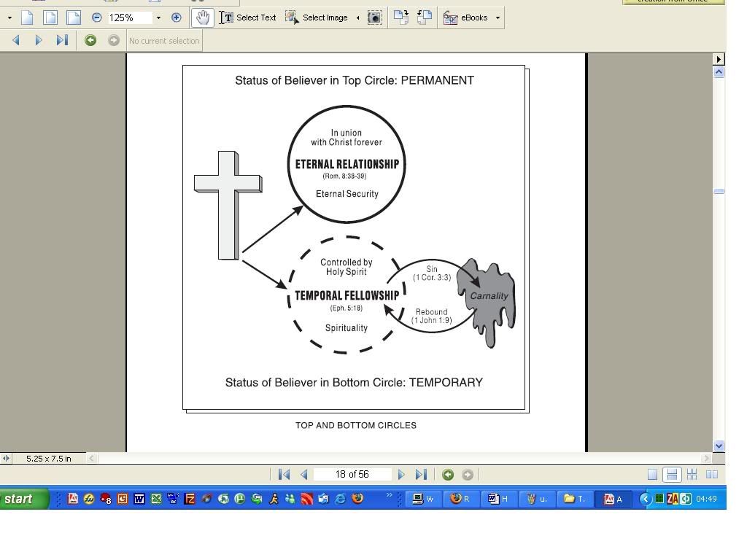Rotate page counterclockwise icon
747x560 pixels.
tap(425, 17)
